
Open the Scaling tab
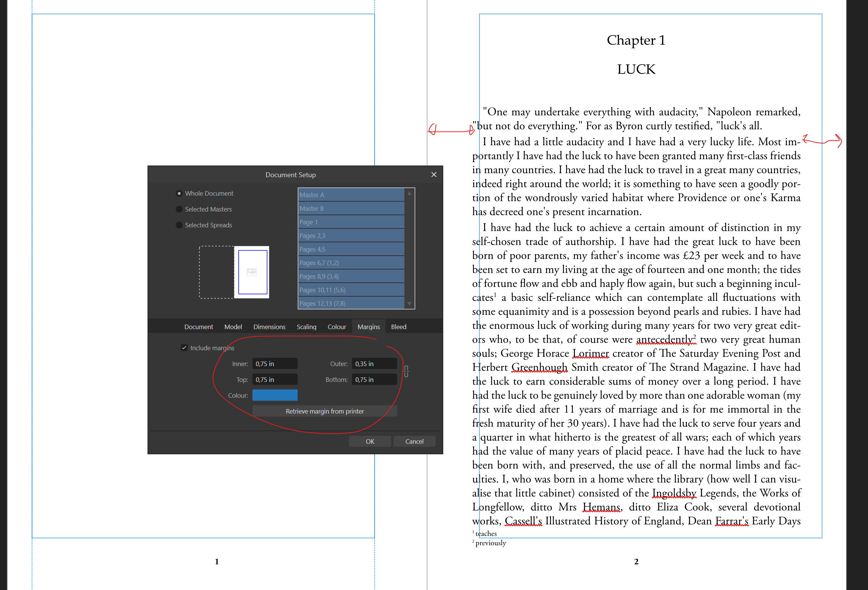(x=306, y=327)
